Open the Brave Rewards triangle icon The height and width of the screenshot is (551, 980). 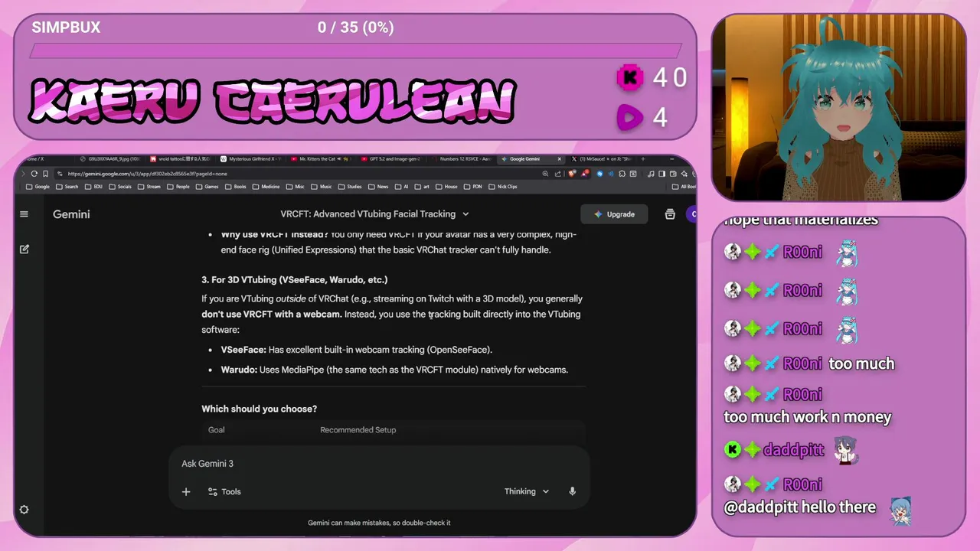click(x=585, y=173)
